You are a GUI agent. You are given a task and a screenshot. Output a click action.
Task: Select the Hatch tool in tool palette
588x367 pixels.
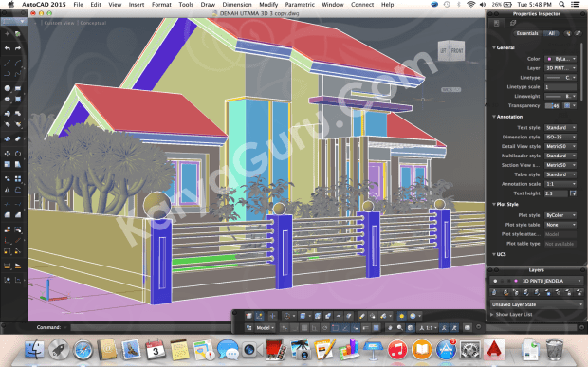click(x=18, y=100)
